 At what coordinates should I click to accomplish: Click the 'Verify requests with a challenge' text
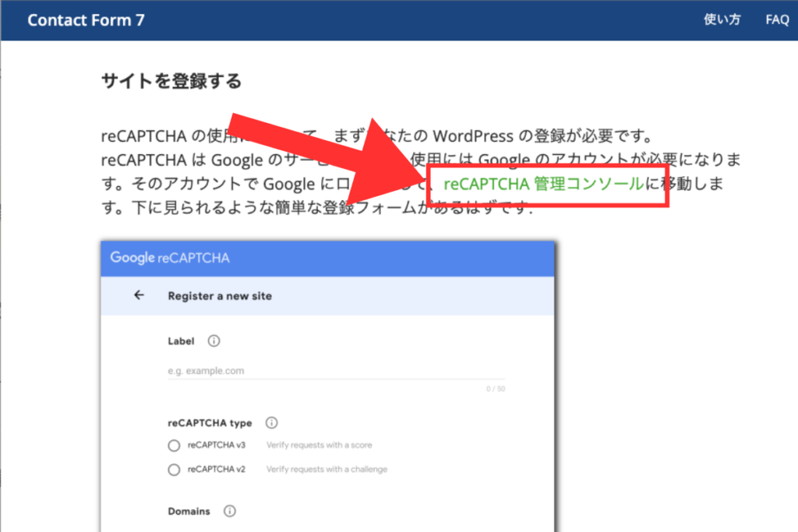click(327, 470)
